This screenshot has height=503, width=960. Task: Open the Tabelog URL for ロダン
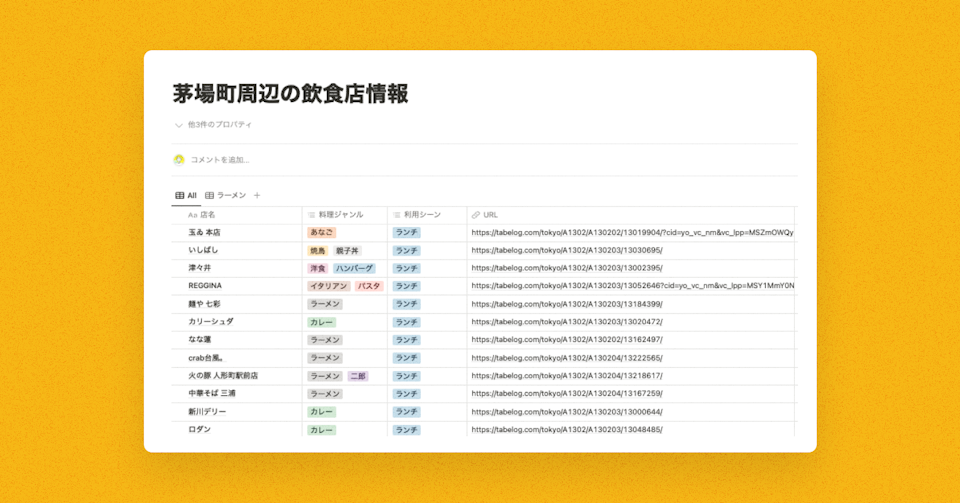click(567, 430)
